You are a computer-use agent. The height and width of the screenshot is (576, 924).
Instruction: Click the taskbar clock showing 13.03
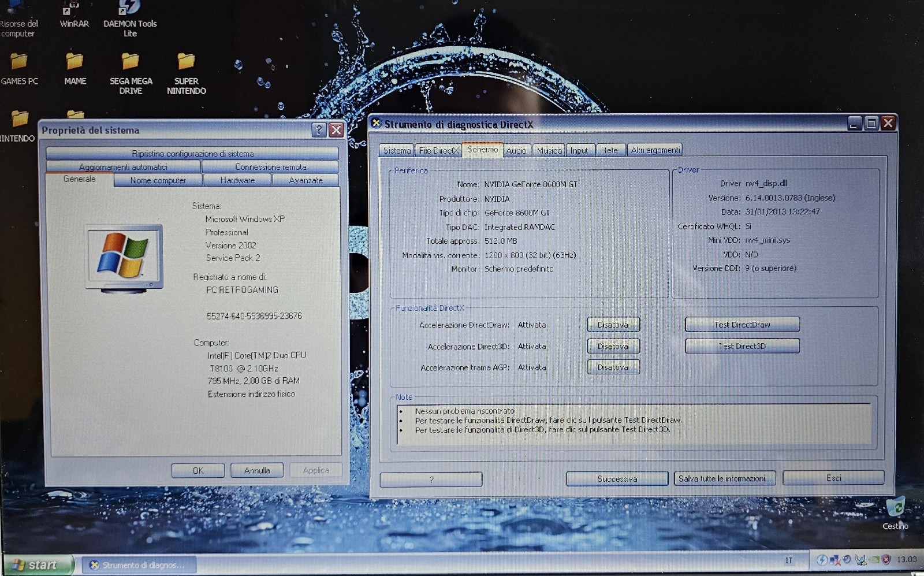[907, 559]
